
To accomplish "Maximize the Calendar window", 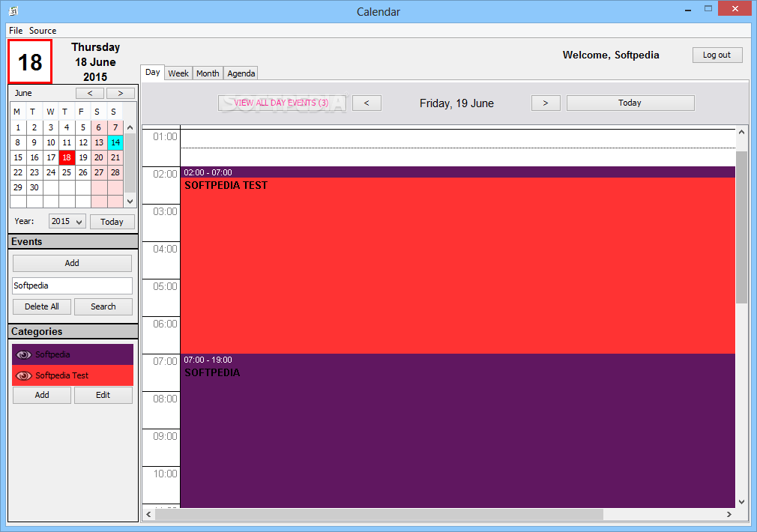I will click(x=708, y=9).
